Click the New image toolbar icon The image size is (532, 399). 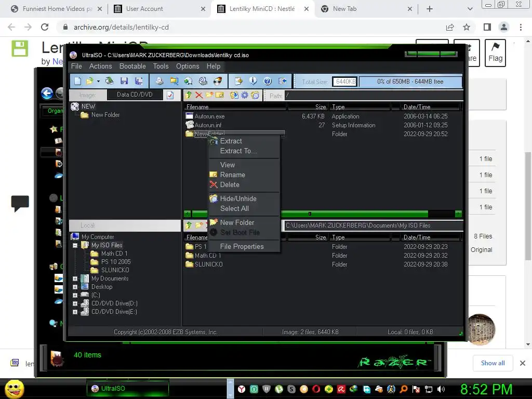78,81
